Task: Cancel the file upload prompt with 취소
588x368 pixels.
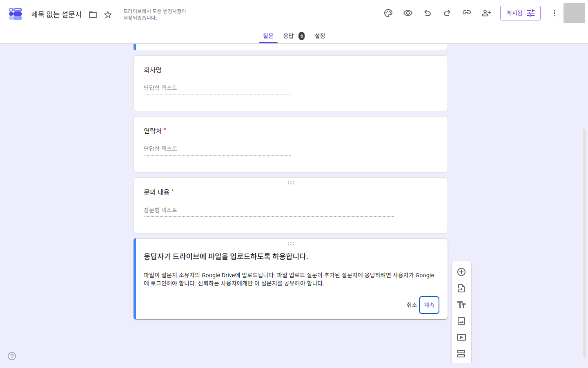Action: pos(412,305)
